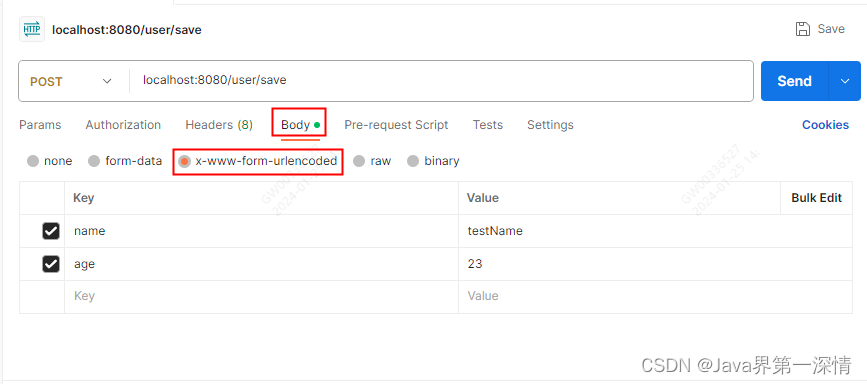Click the Save floppy disk icon
This screenshot has width=867, height=384.
click(x=802, y=29)
